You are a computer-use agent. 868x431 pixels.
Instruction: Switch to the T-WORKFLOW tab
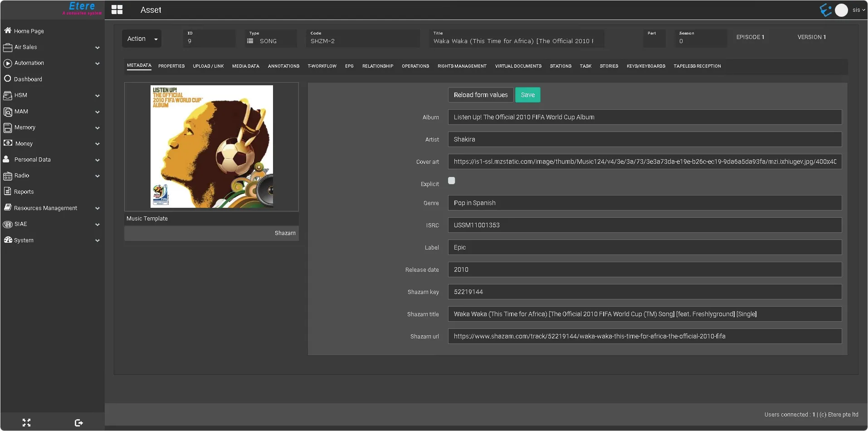tap(322, 66)
